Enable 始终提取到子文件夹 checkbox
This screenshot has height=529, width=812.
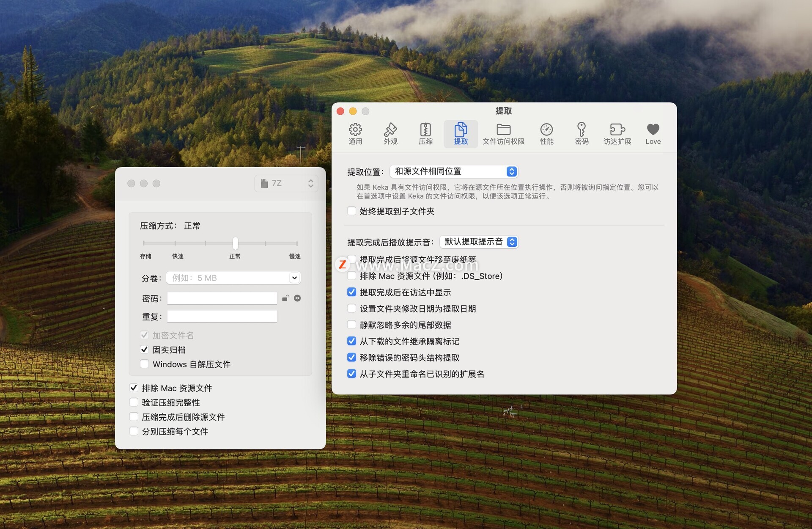(x=351, y=211)
